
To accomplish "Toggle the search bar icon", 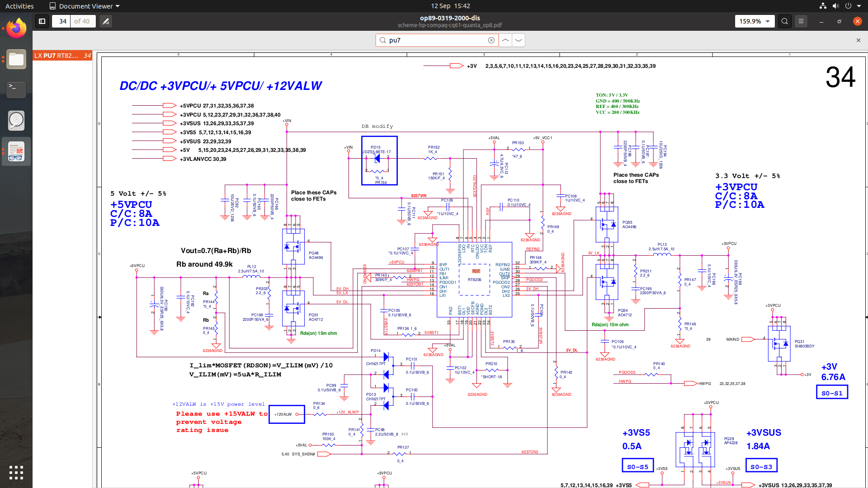I will pos(784,21).
